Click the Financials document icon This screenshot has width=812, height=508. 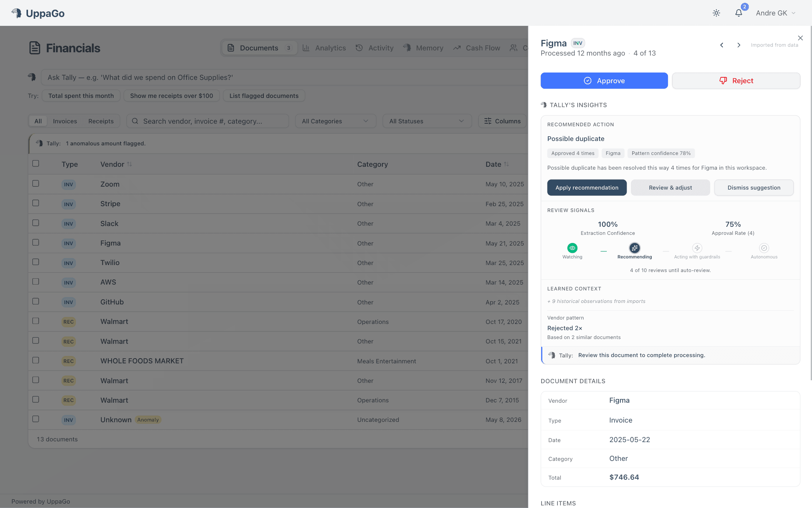[x=35, y=48]
